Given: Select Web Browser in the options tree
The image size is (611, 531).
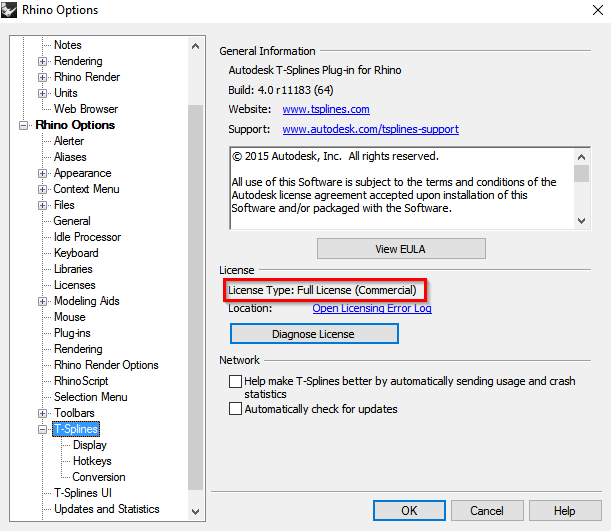Looking at the screenshot, I should (x=86, y=109).
